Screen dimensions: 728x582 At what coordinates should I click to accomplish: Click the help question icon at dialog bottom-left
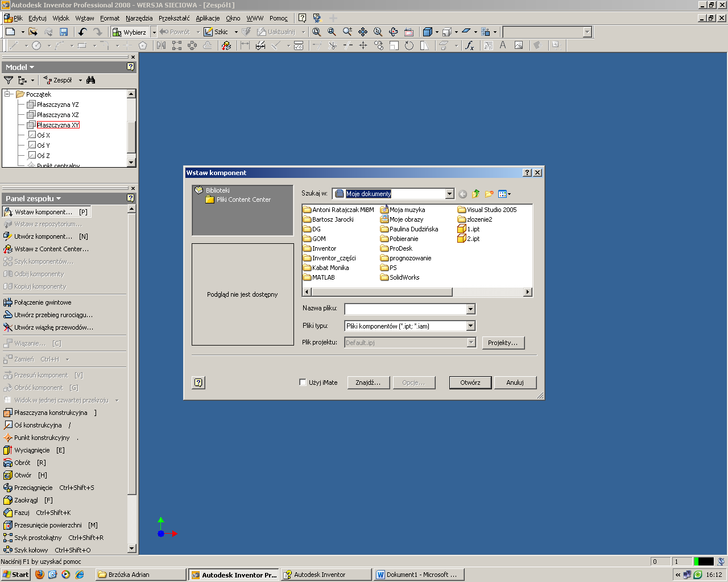[198, 383]
